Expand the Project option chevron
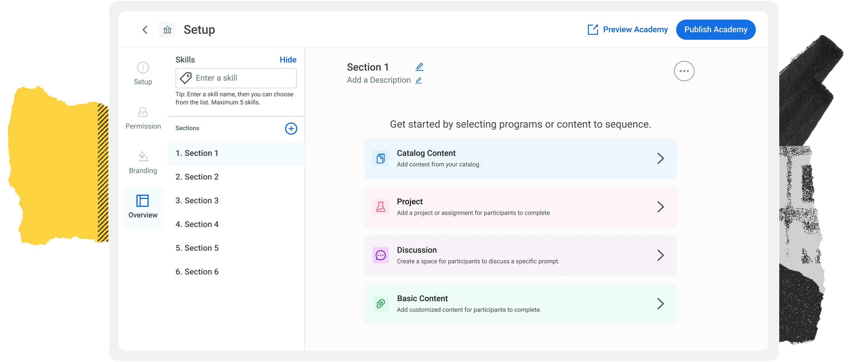Viewport: 868px width, 362px height. click(660, 206)
